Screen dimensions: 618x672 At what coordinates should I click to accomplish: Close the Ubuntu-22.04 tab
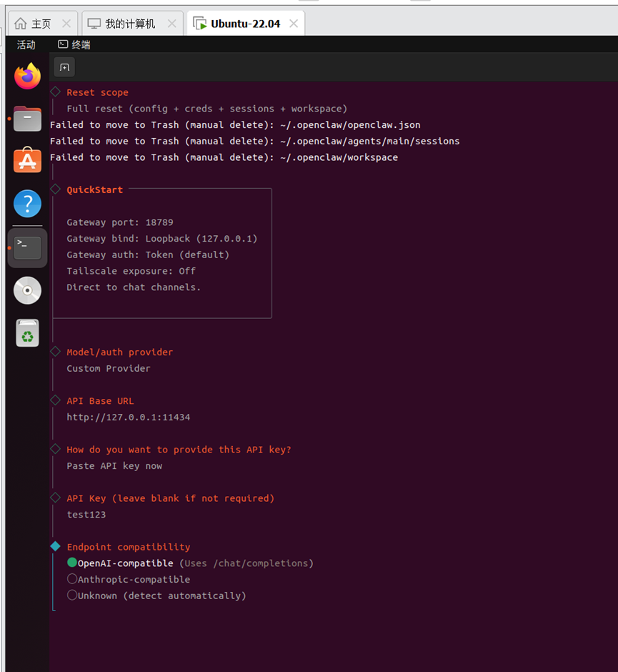tap(294, 24)
